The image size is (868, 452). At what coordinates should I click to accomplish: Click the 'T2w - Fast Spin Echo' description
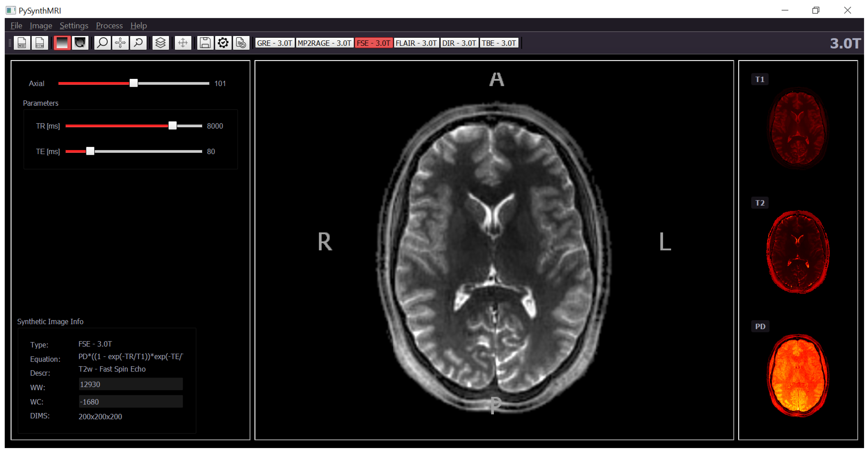click(x=112, y=369)
